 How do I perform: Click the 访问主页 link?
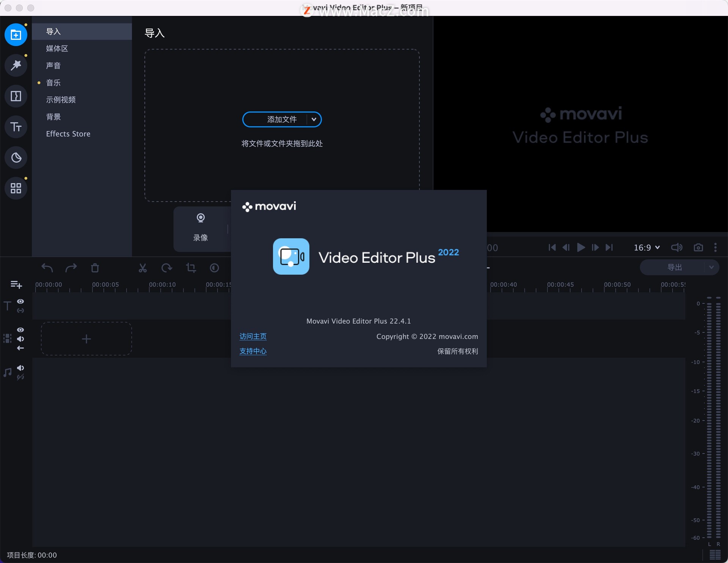point(253,336)
